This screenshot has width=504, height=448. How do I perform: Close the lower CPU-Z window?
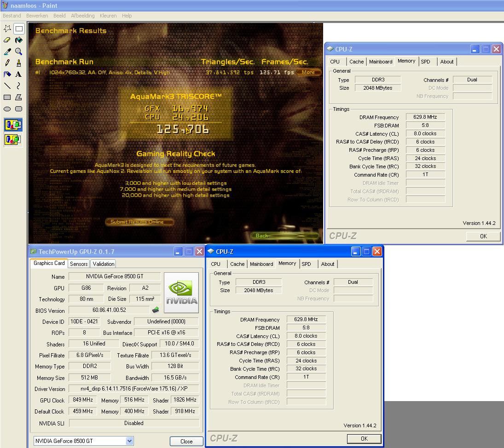377,252
